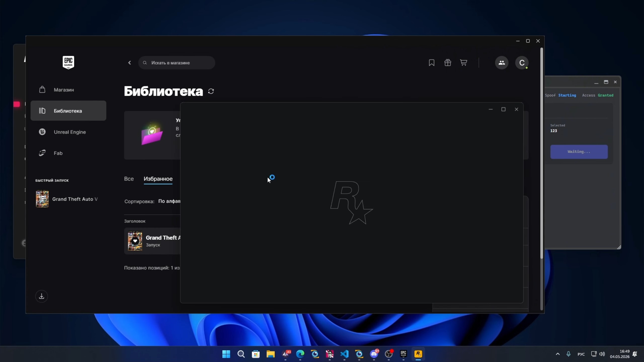Image resolution: width=644 pixels, height=362 pixels.
Task: Open Visual Studio Code from taskbar
Action: click(x=344, y=354)
